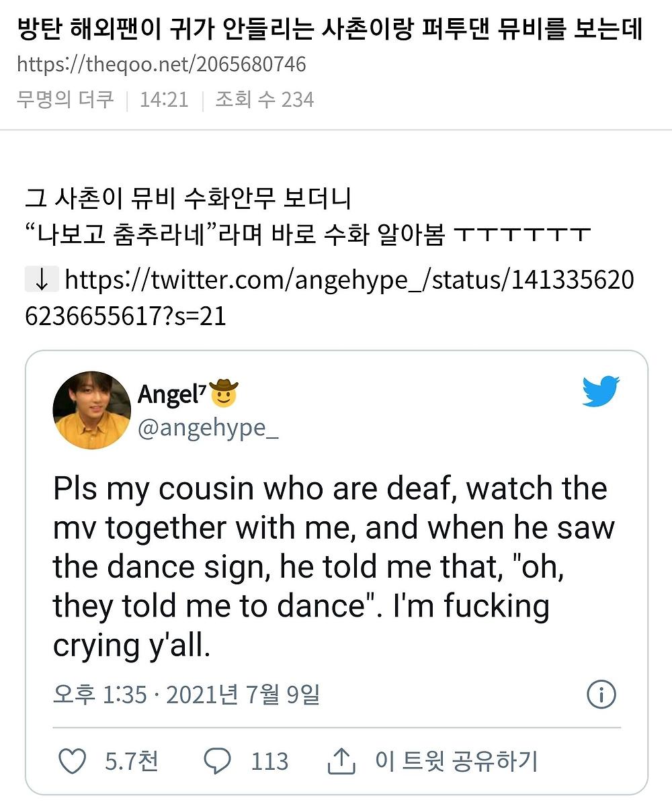Open the tweet author's profile picture

[91, 410]
